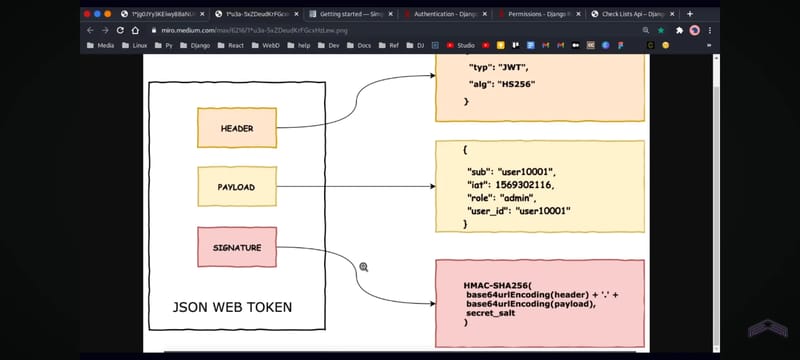Open the Django bookmarks folder
Viewport: 800px width, 360px height.
tap(195, 45)
